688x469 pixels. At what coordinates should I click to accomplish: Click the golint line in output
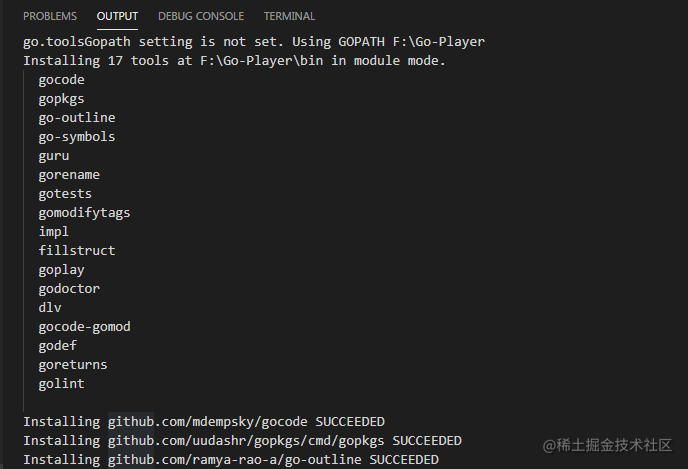click(61, 384)
